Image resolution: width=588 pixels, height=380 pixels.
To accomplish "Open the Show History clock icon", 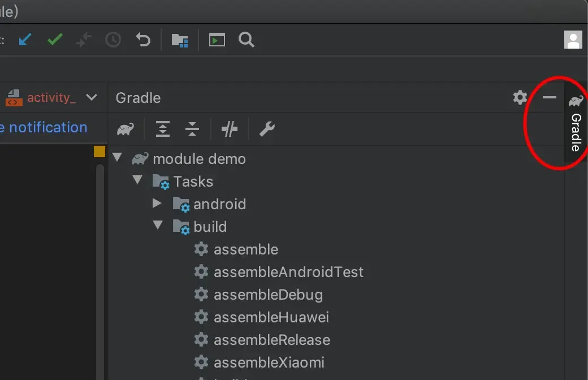I will tap(113, 40).
